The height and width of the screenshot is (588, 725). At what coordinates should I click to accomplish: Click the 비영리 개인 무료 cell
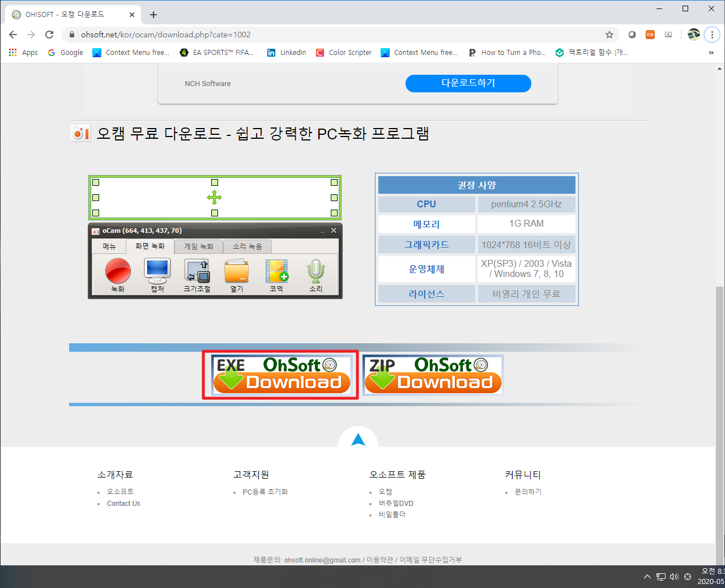point(526,293)
